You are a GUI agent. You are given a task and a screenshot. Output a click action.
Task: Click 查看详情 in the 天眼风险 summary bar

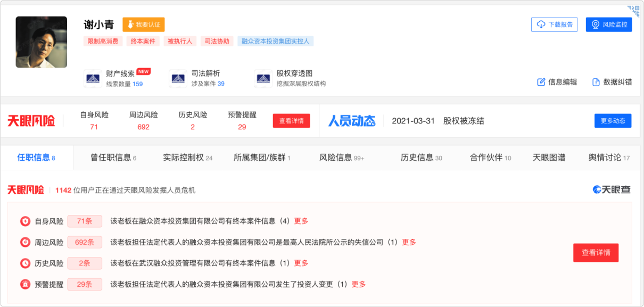pyautogui.click(x=292, y=121)
